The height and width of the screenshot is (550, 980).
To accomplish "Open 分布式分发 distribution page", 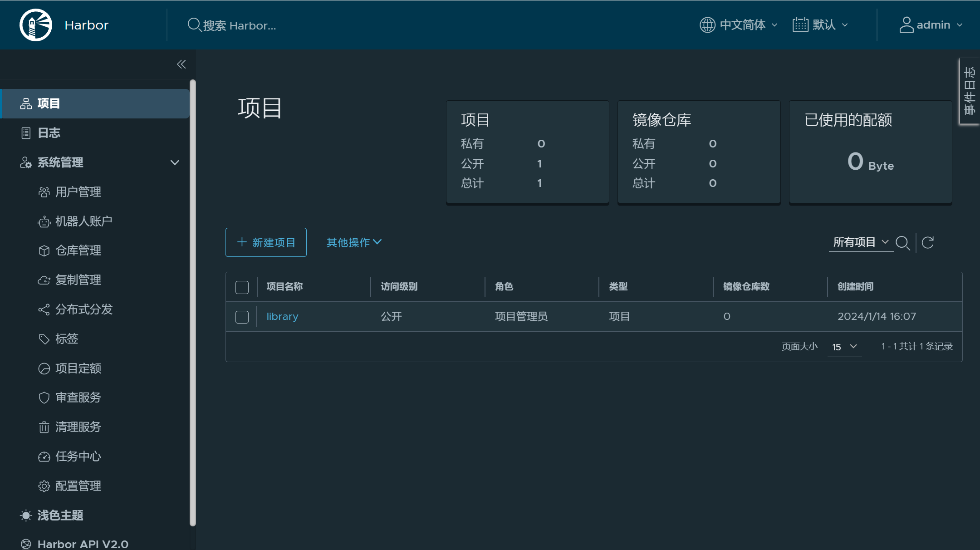I will pyautogui.click(x=83, y=309).
